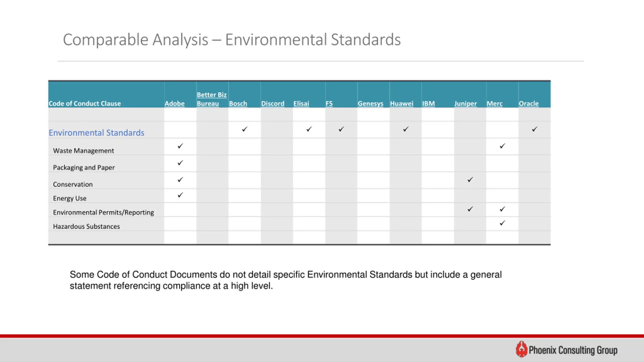644x362 pixels.
Task: Click the Adobe checkmark for Packaging and Paper
Action: 180,163
